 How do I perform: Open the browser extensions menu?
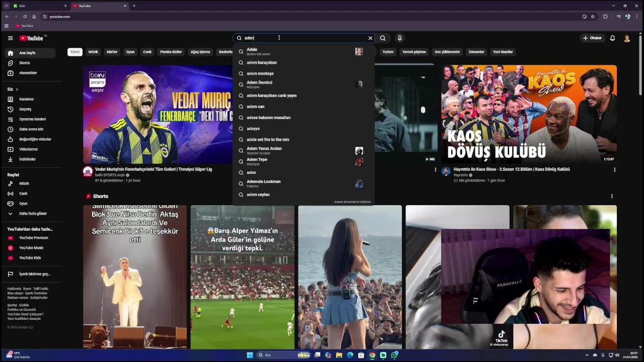click(605, 17)
